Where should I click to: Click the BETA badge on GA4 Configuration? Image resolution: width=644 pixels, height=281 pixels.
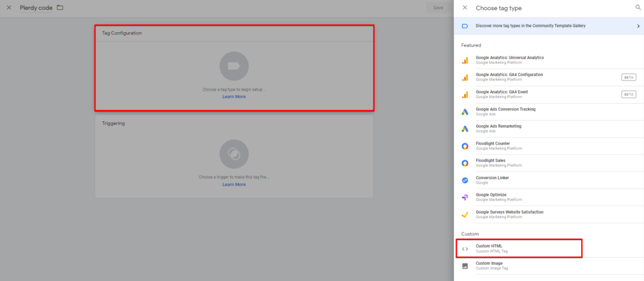tap(629, 77)
